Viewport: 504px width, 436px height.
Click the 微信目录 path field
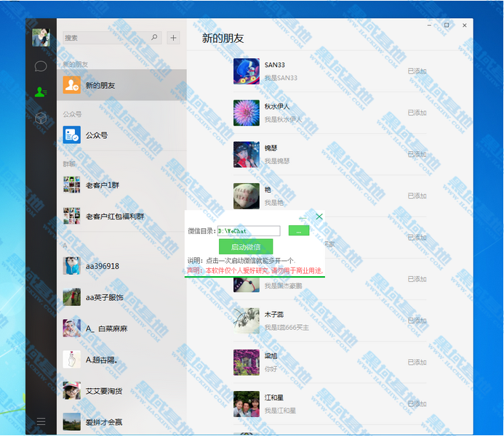point(249,231)
